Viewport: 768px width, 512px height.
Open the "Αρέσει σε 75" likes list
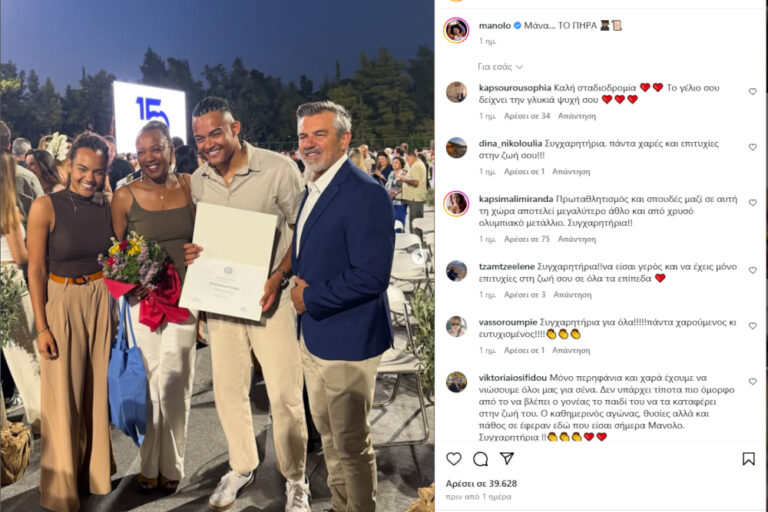[527, 239]
